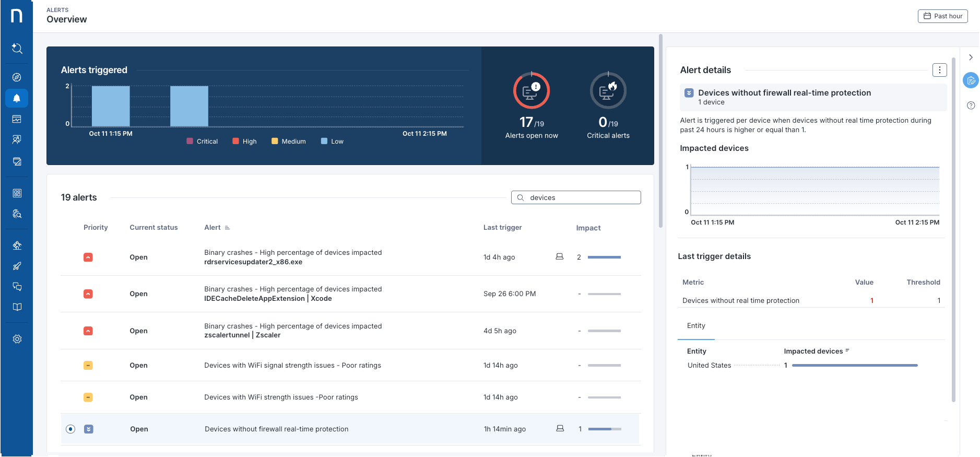Toggle the Medium legend item
This screenshot has width=980, height=457.
pyautogui.click(x=289, y=142)
